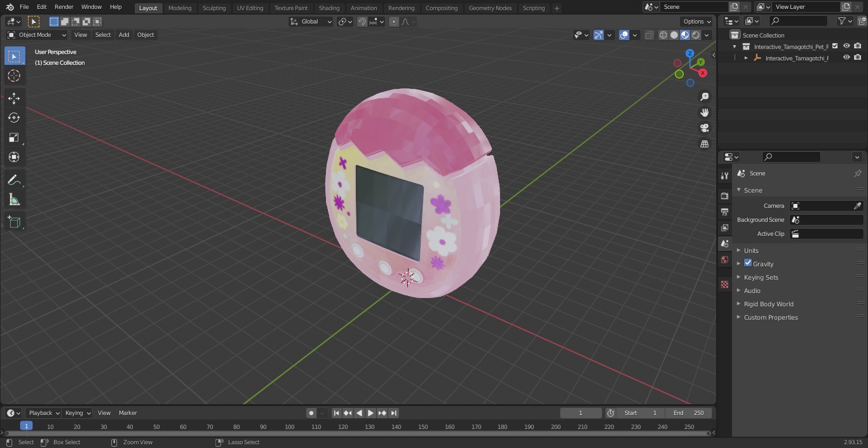Activate the Scale tool
Viewport: 868px width, 448px height.
pos(14,137)
